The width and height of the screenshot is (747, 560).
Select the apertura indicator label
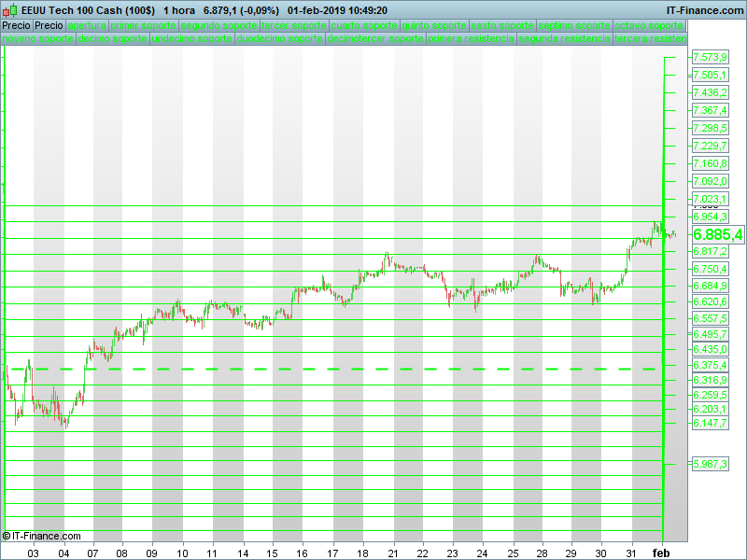(x=87, y=25)
